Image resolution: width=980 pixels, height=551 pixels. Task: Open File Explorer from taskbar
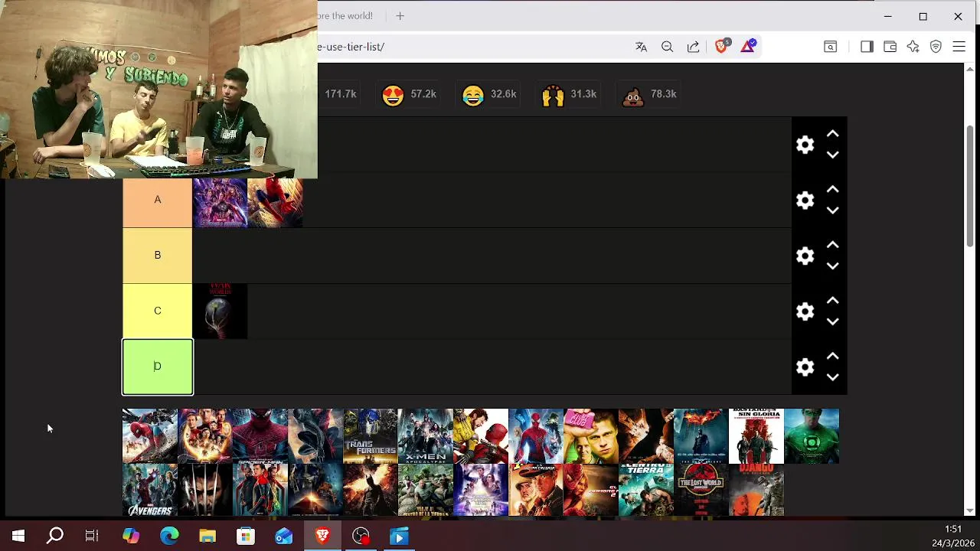(x=207, y=536)
